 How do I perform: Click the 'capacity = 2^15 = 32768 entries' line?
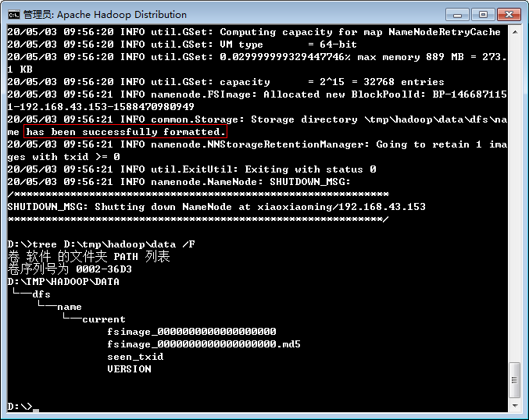point(226,82)
